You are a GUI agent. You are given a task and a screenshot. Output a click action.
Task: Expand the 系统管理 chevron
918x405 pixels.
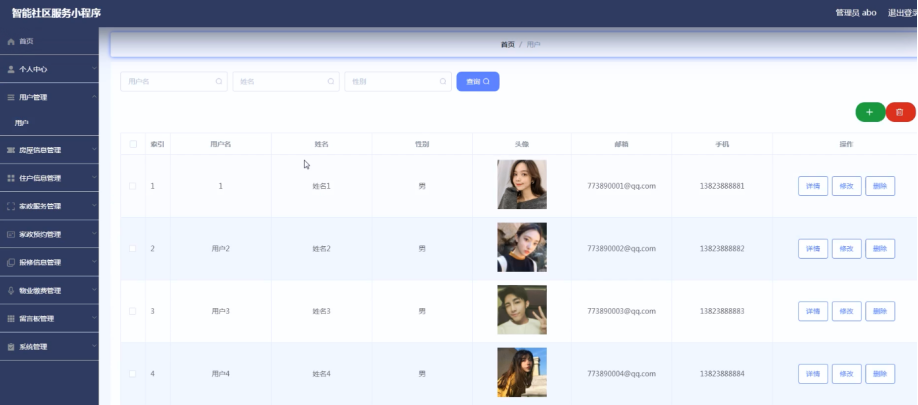click(x=94, y=346)
